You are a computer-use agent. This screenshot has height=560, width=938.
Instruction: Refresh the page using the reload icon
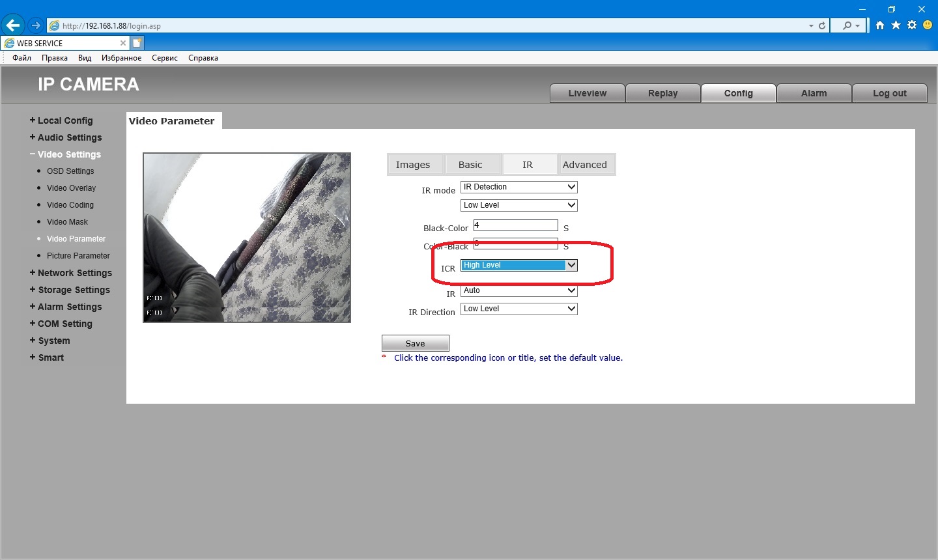click(822, 25)
